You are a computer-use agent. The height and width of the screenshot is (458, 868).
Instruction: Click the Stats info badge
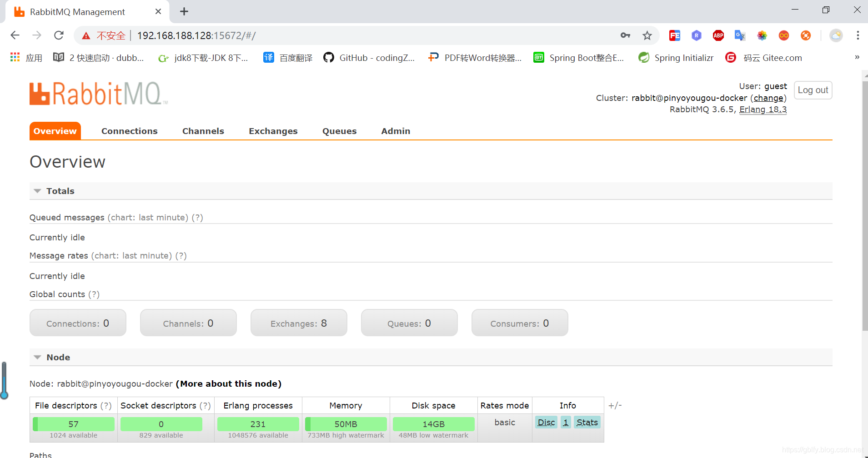pos(587,423)
